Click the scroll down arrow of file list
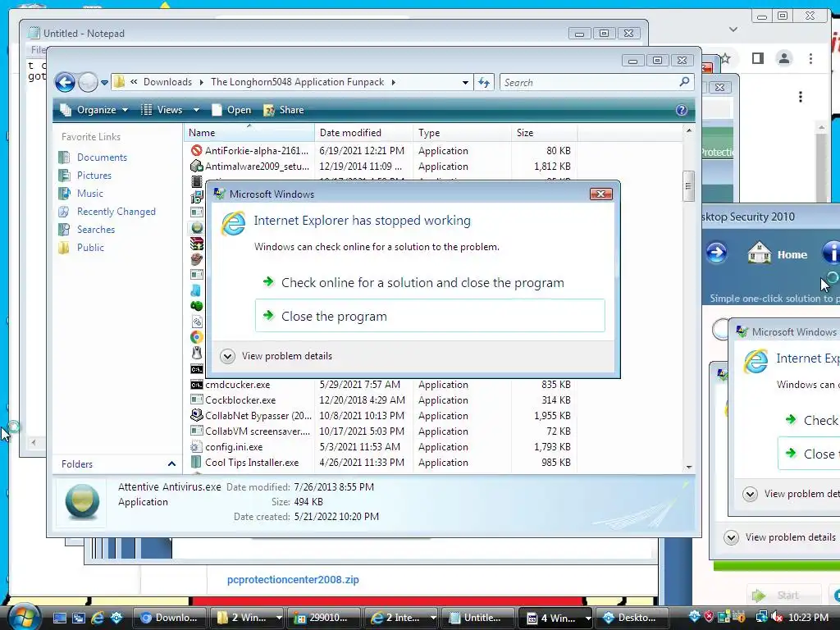 pyautogui.click(x=689, y=467)
